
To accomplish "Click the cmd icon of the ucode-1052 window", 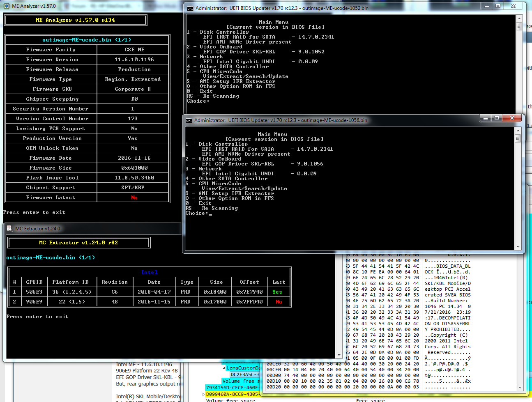I will [x=190, y=8].
